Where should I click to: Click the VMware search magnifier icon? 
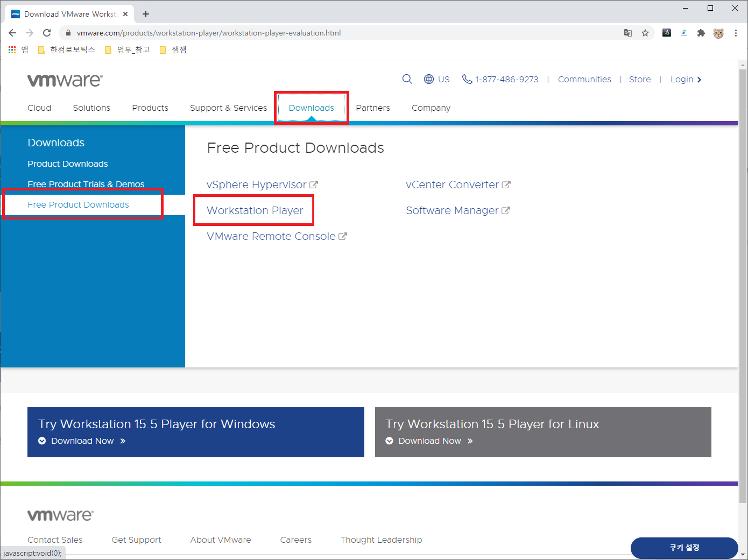point(407,79)
